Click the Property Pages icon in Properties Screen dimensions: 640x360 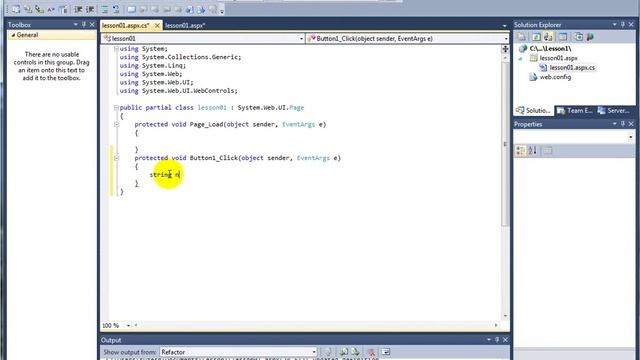click(548, 151)
